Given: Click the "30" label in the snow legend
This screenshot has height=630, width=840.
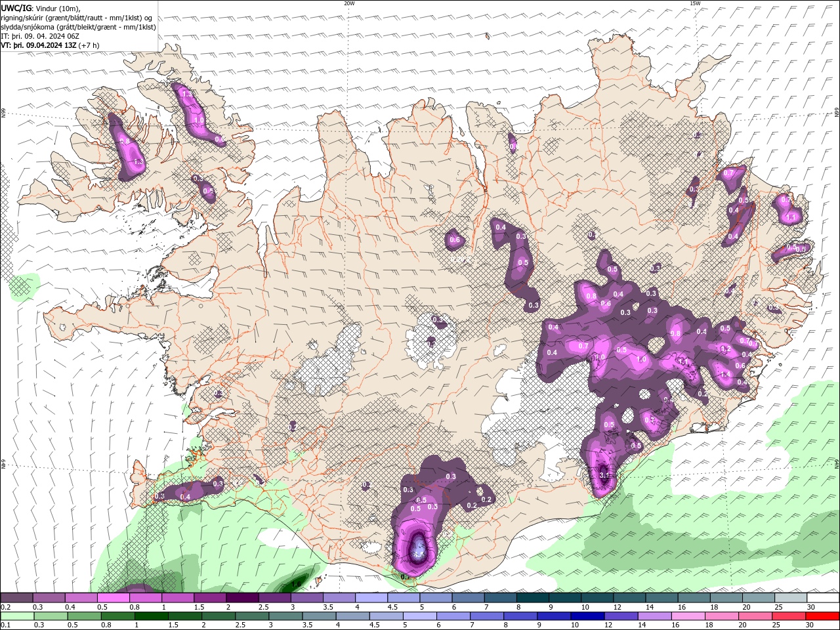Looking at the screenshot, I should (x=810, y=607).
